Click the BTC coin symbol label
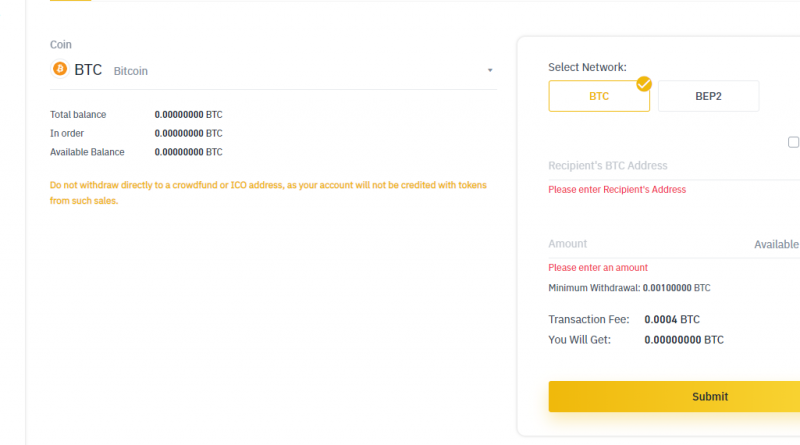 click(88, 70)
